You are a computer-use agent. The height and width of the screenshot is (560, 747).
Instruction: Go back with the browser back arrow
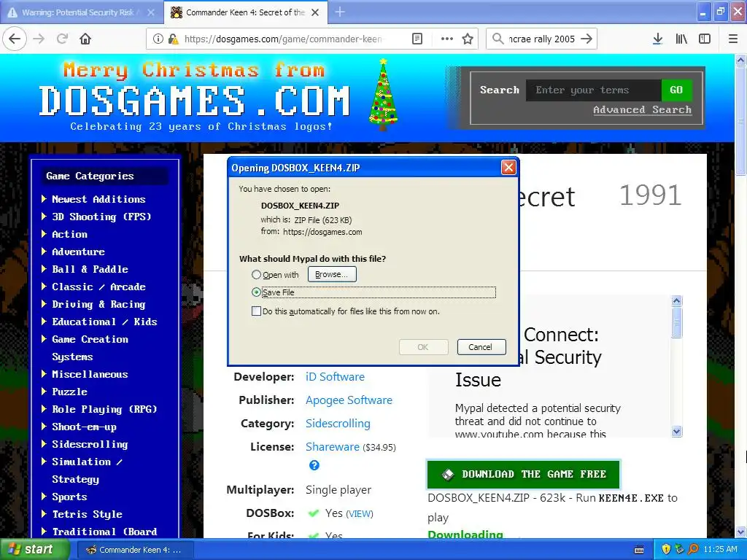15,39
